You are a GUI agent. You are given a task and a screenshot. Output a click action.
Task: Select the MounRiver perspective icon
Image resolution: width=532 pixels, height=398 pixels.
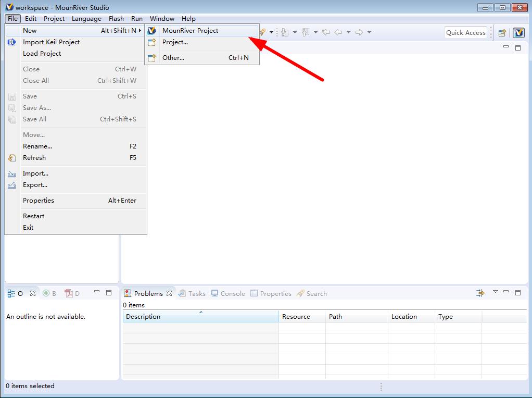519,33
